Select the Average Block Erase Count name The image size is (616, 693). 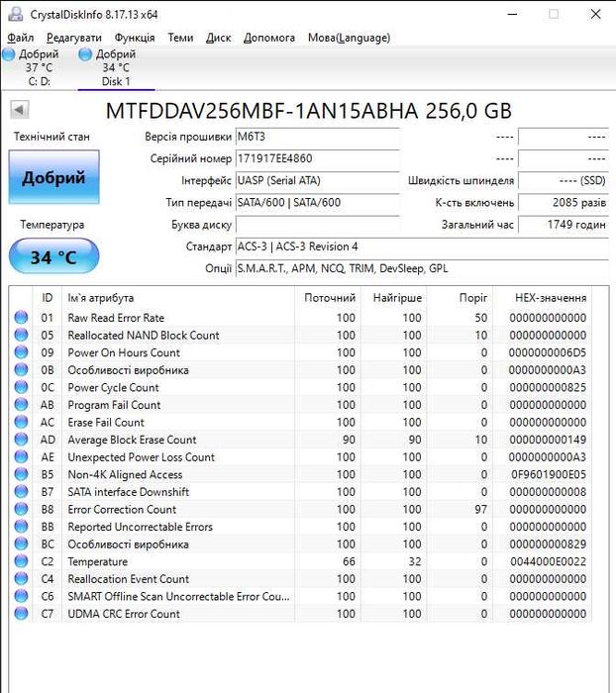[x=132, y=440]
